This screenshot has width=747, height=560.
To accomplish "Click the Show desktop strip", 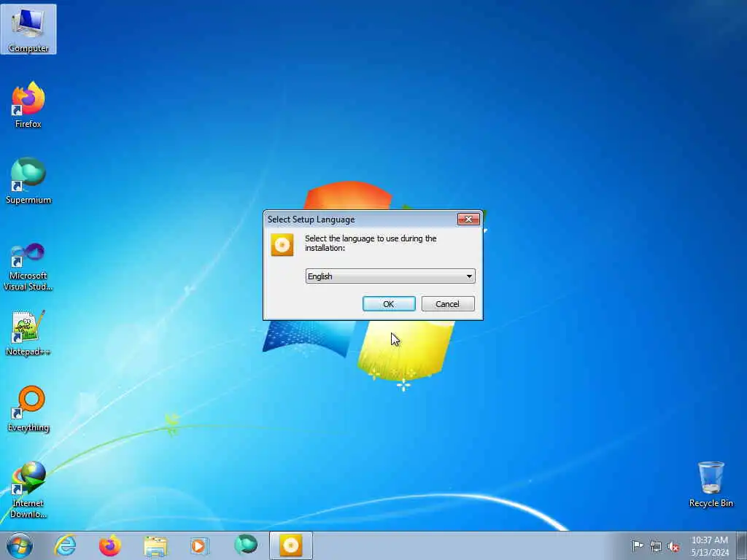I will click(x=742, y=545).
